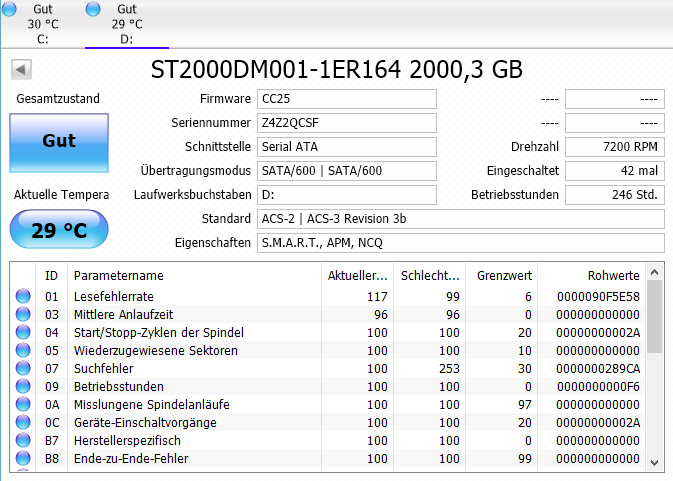Click the Standard field ACS-2
This screenshot has height=481, width=673.
pos(461,219)
